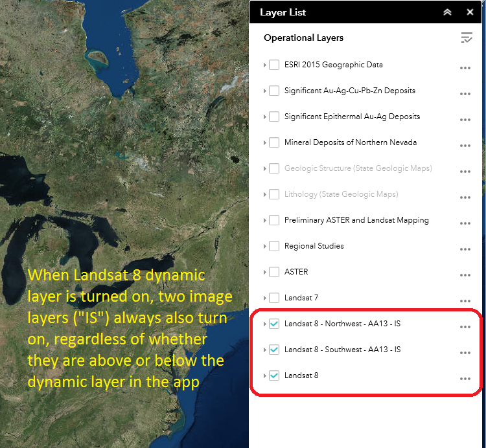Enable the ASTER layer checkbox
The image size is (486, 448).
point(274,272)
